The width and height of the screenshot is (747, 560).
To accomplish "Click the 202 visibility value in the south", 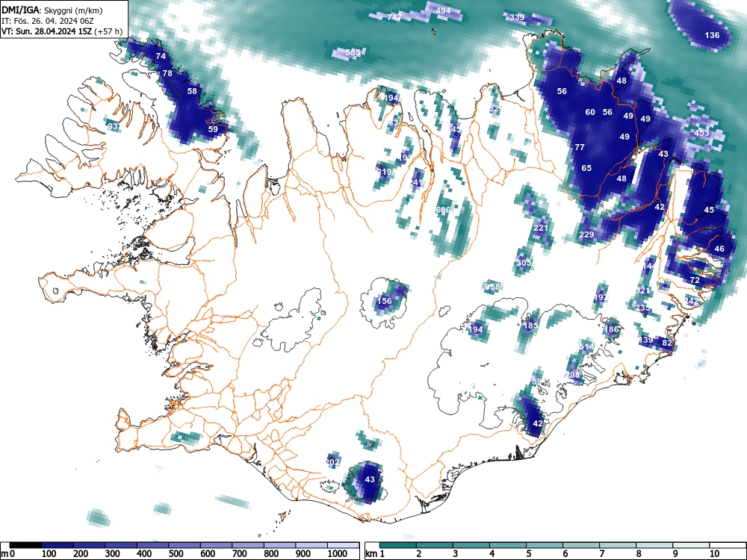I will point(332,462).
